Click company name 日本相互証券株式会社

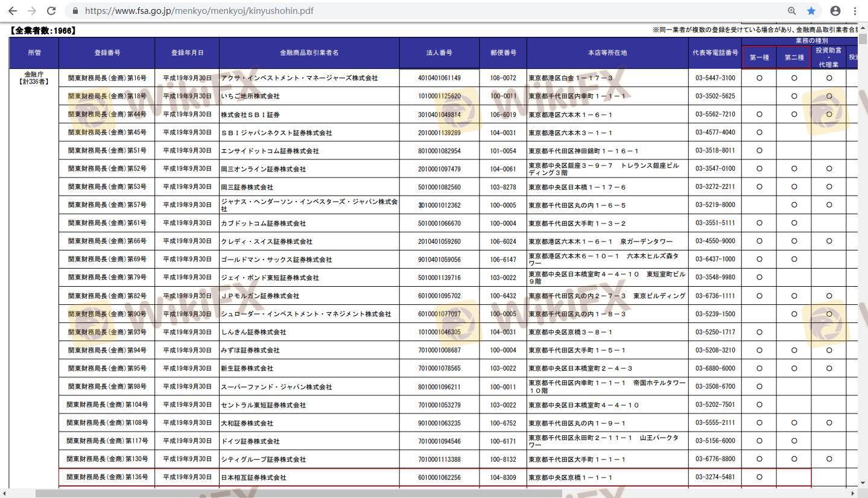(253, 477)
